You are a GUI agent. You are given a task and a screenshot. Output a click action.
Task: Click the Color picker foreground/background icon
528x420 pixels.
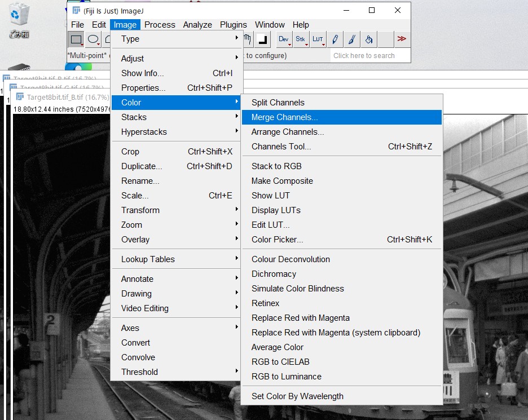tap(262, 39)
